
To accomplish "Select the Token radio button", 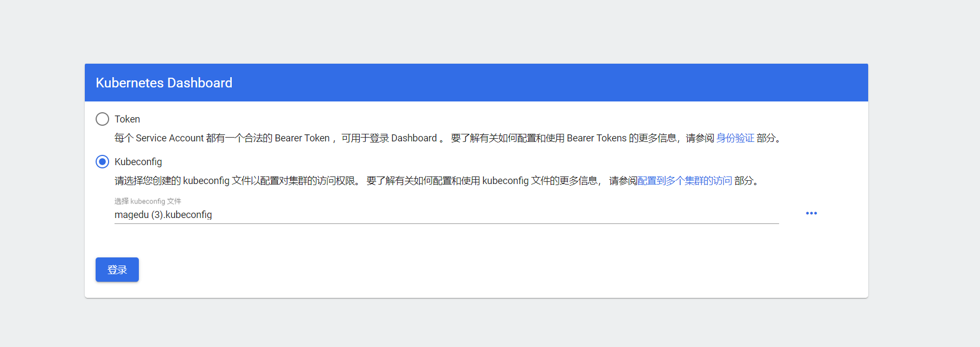I will click(x=102, y=119).
